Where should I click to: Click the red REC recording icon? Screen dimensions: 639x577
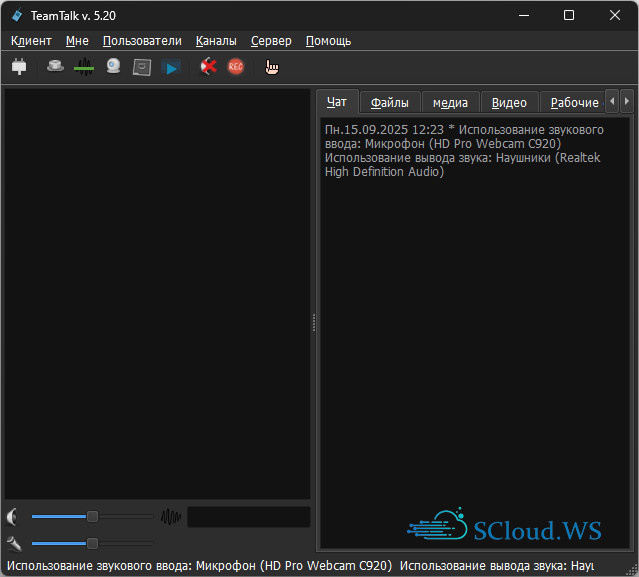(x=235, y=67)
